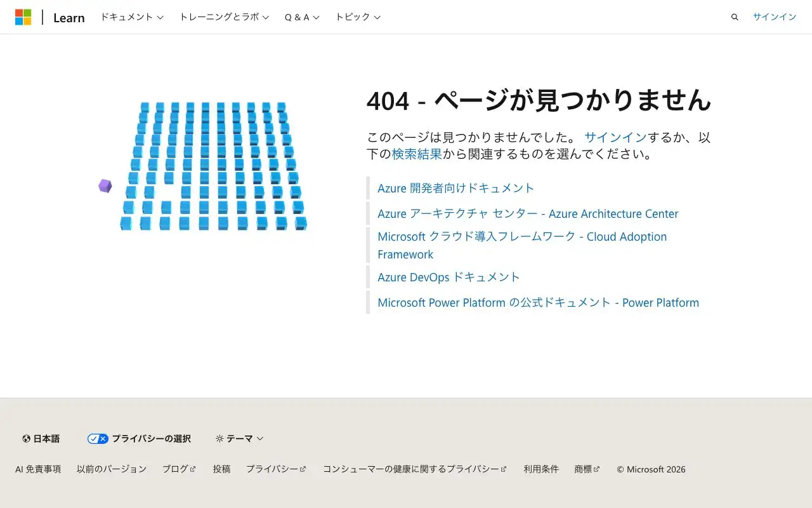Click サインイン in the top bar
812x508 pixels.
click(x=775, y=17)
